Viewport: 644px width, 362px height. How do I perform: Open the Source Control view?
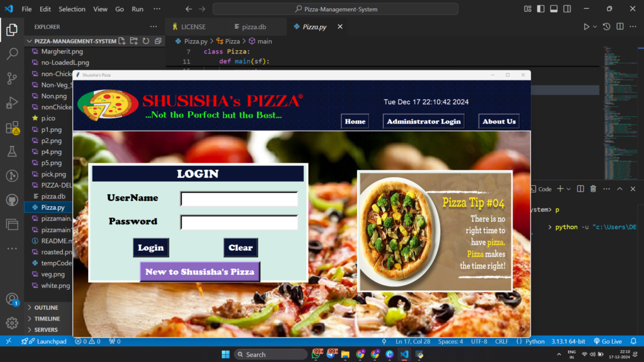click(x=12, y=78)
